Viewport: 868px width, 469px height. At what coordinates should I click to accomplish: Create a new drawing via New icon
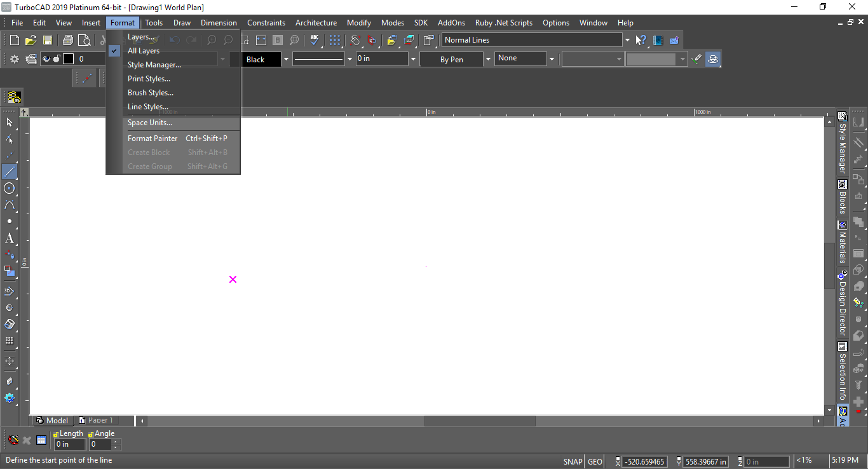pyautogui.click(x=15, y=40)
